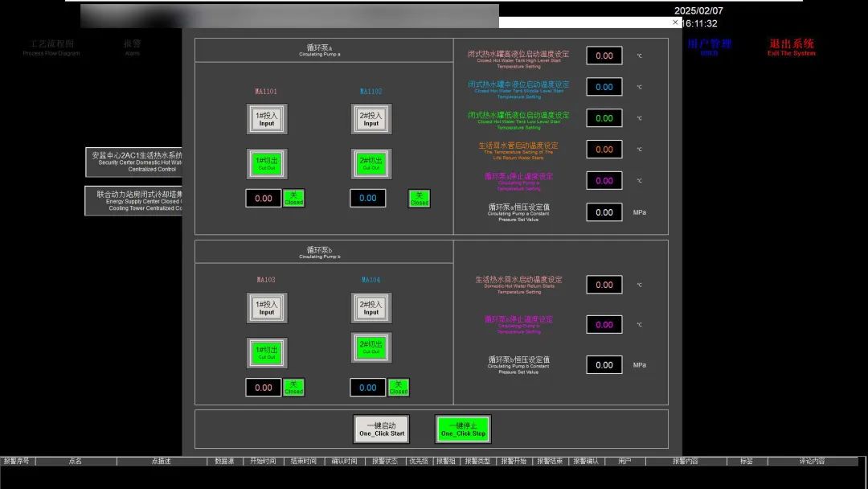This screenshot has height=489, width=868.
Task: Click green 1# Cut Out under MA1101
Action: (x=267, y=163)
